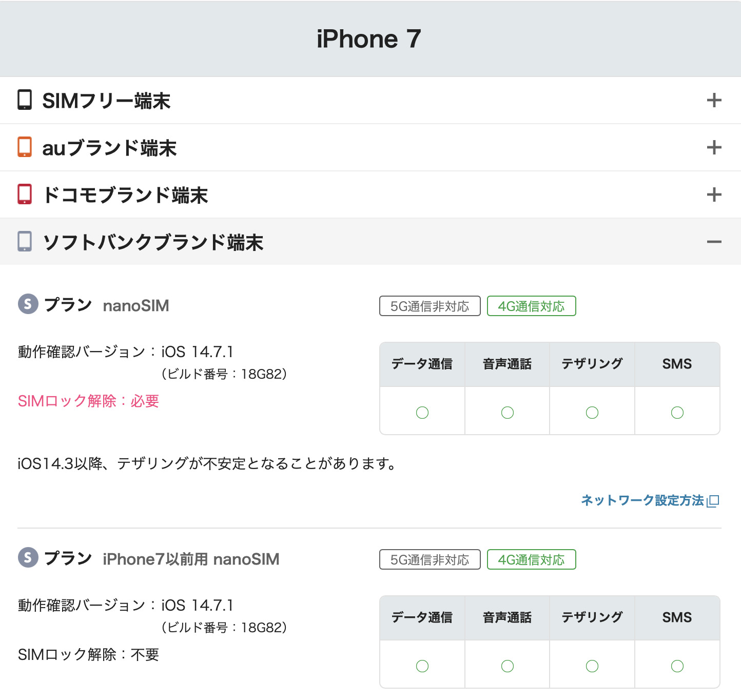Click the S badge for iPhone7以前用 nanoSIM
741x700 pixels.
tap(28, 558)
